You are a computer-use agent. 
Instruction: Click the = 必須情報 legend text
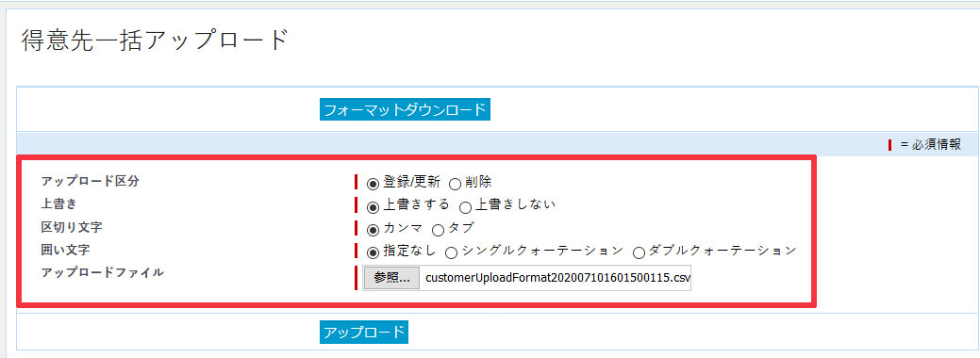(931, 145)
